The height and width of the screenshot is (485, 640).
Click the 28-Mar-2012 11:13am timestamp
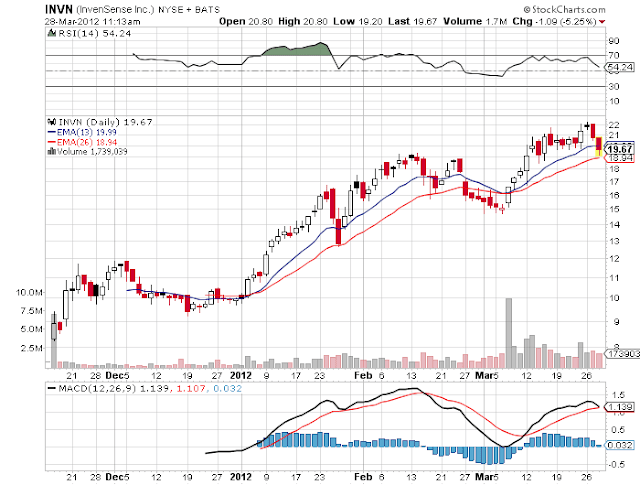[92, 22]
